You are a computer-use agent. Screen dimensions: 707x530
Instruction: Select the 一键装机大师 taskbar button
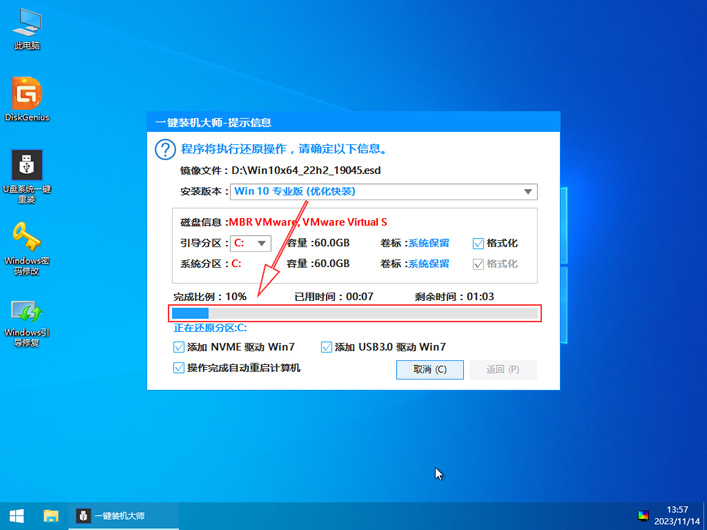[124, 516]
